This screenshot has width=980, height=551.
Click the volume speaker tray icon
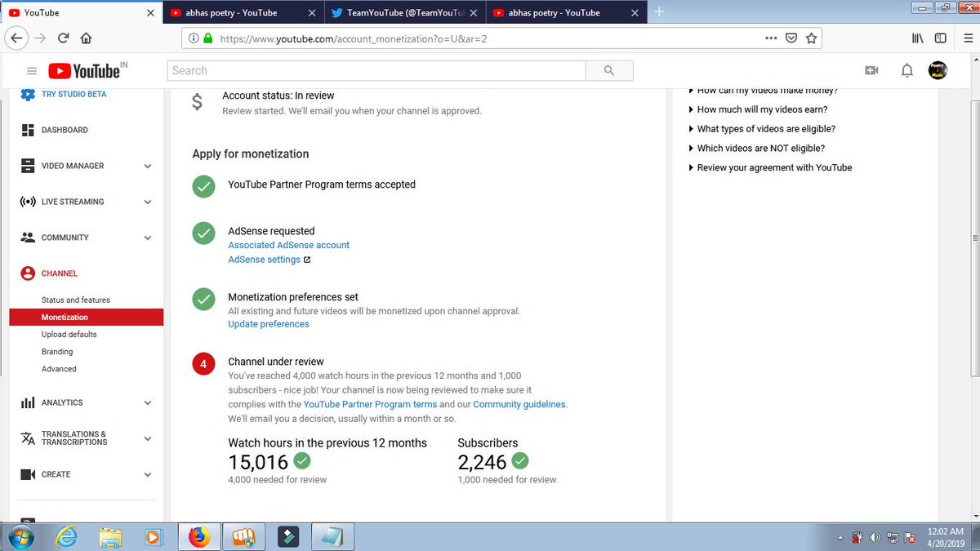tap(875, 538)
